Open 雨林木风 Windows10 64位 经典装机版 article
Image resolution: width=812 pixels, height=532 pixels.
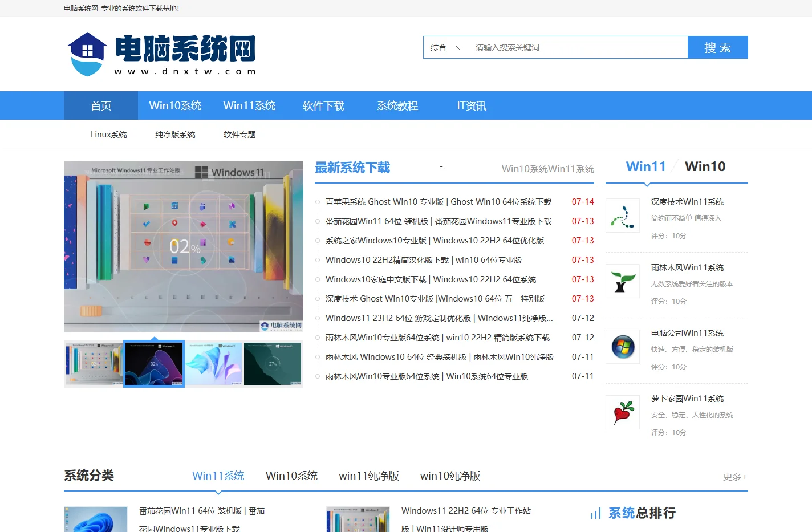[440, 357]
